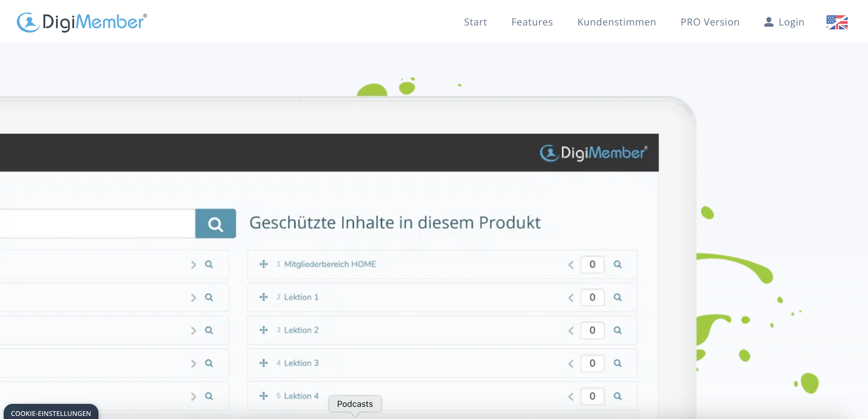868x419 pixels.
Task: Go to the PRO Version page
Action: 709,22
